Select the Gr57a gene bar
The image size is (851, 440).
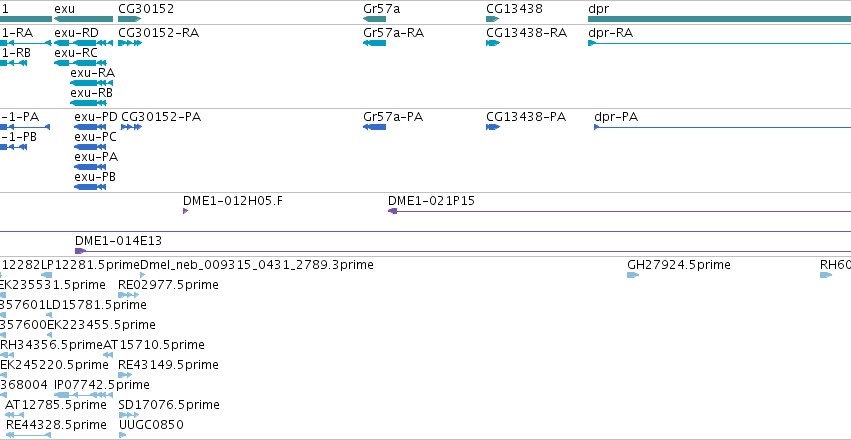374,19
